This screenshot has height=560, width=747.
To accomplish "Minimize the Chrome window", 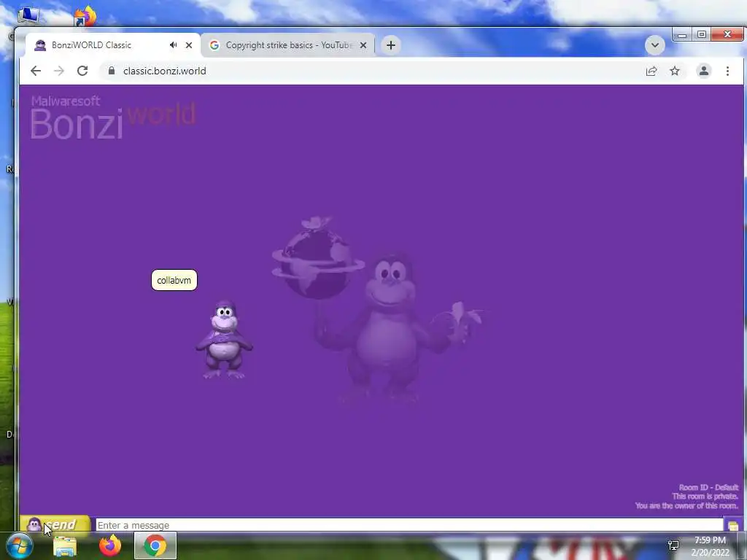I will pos(682,35).
